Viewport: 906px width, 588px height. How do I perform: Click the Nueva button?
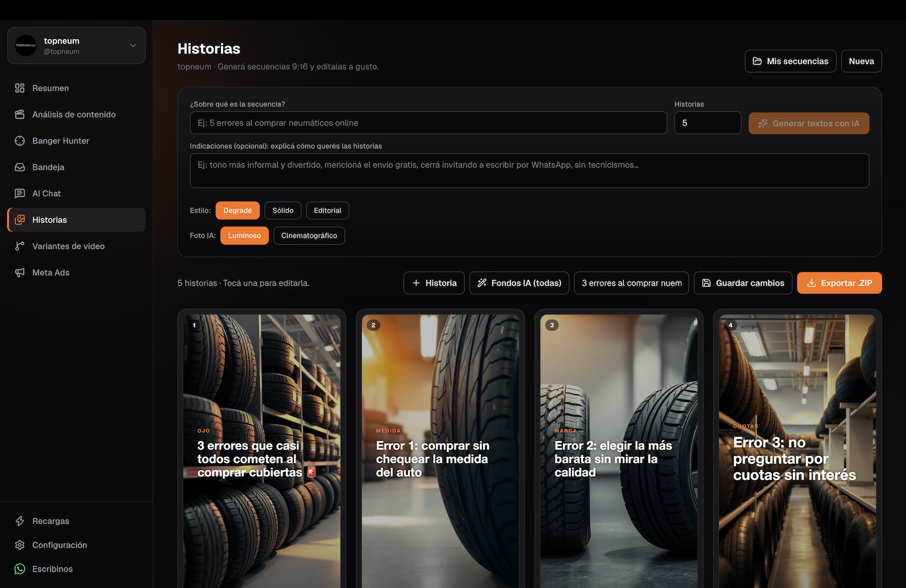(861, 61)
